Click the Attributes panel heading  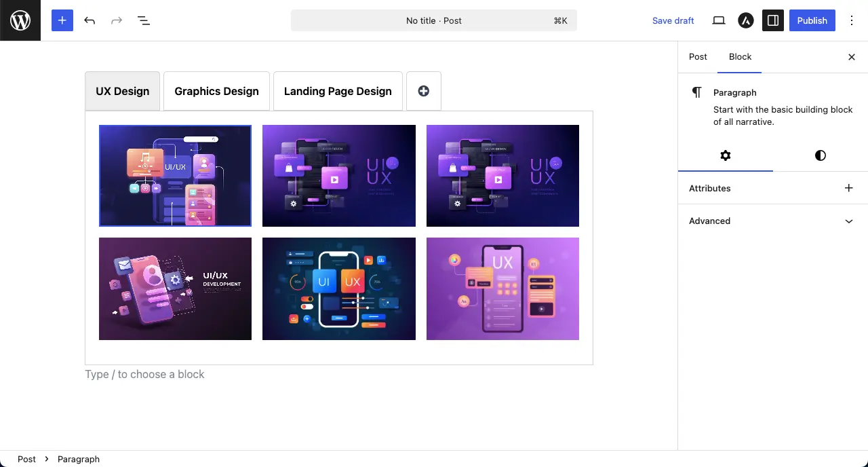tap(709, 188)
